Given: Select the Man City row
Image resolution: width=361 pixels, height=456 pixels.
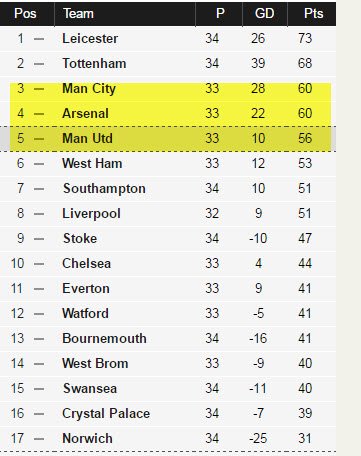Looking at the screenshot, I should click(x=171, y=89).
